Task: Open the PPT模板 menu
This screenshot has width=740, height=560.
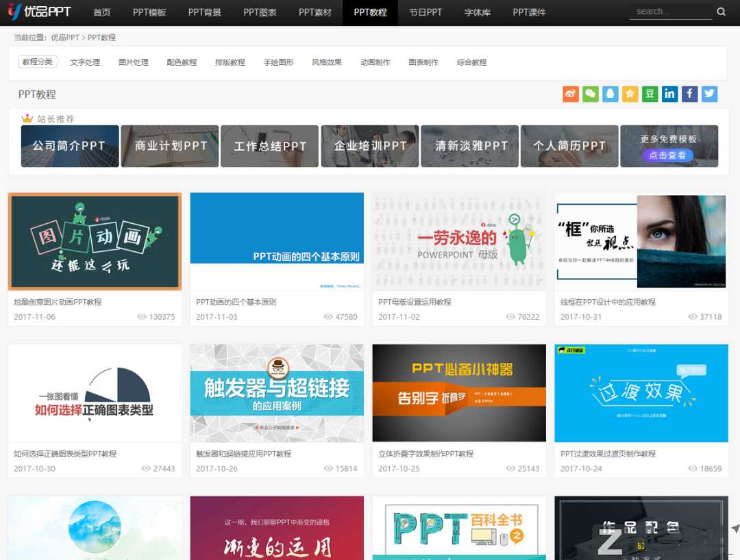Action: [x=149, y=12]
